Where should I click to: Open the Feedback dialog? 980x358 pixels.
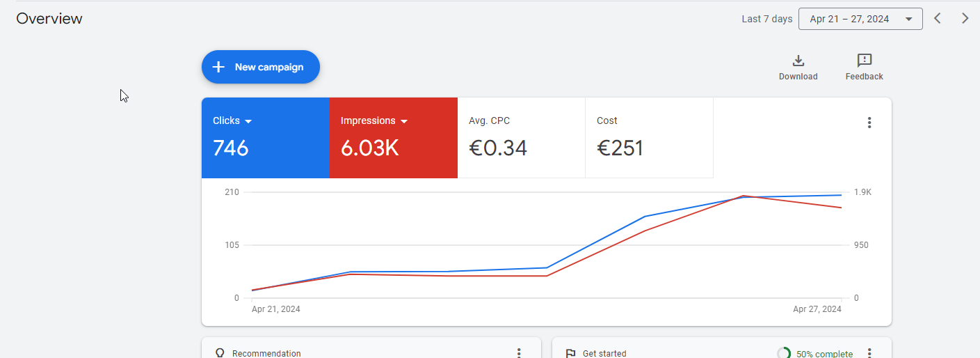[865, 68]
